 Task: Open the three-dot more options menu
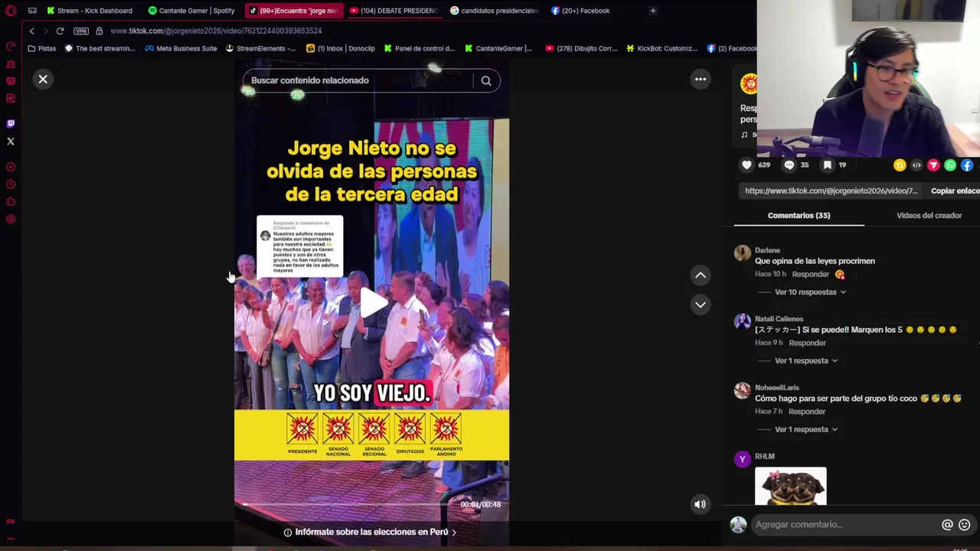pos(701,79)
